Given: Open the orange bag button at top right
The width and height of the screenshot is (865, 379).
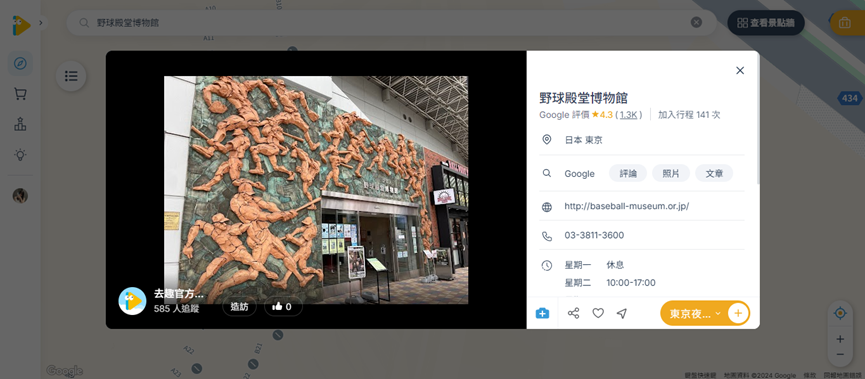Looking at the screenshot, I should [847, 23].
